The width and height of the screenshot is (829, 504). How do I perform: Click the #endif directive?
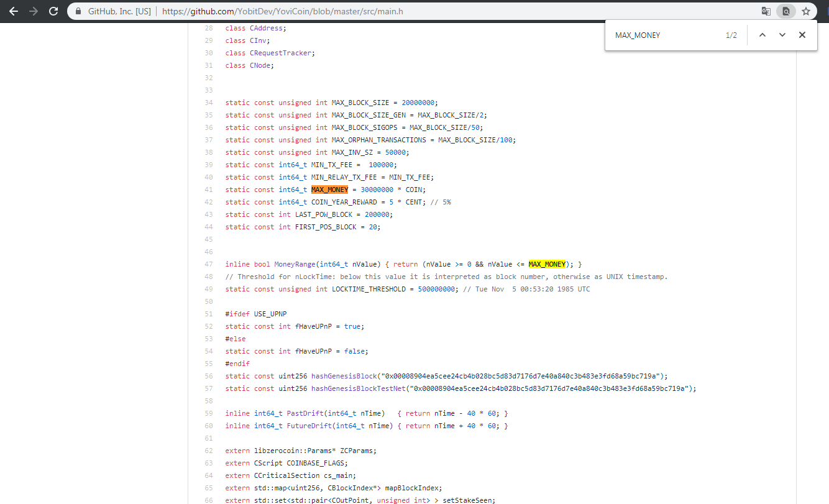(237, 364)
